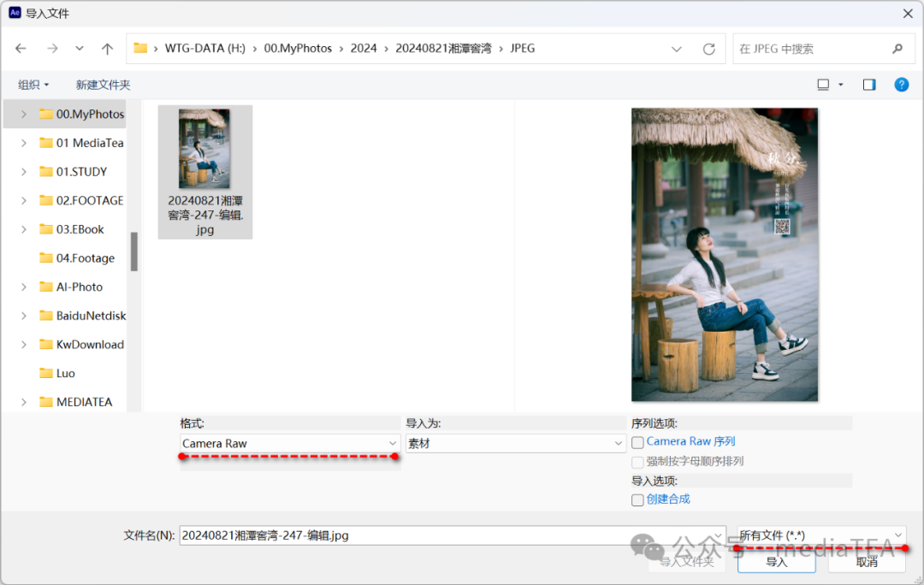The width and height of the screenshot is (924, 585).
Task: Open the 所有文件 (*.*) file type dropdown
Action: click(821, 535)
